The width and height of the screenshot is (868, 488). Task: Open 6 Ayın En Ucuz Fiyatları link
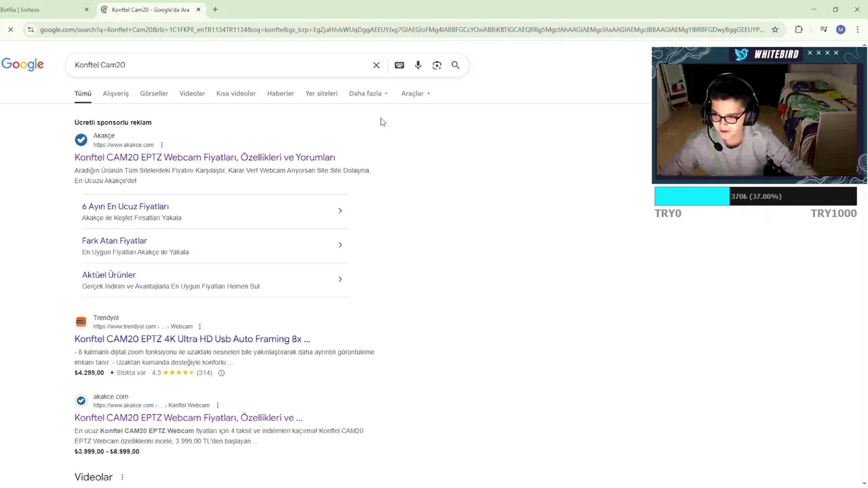coord(125,206)
